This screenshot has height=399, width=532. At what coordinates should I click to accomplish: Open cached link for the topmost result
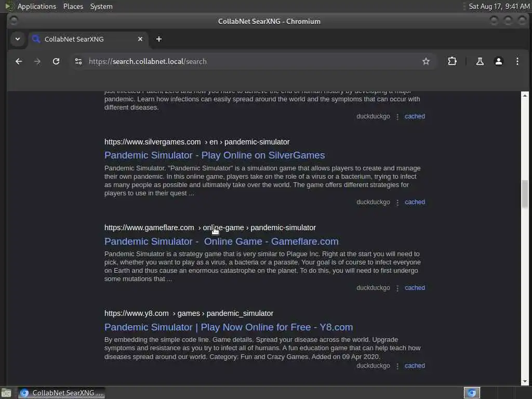pyautogui.click(x=415, y=116)
